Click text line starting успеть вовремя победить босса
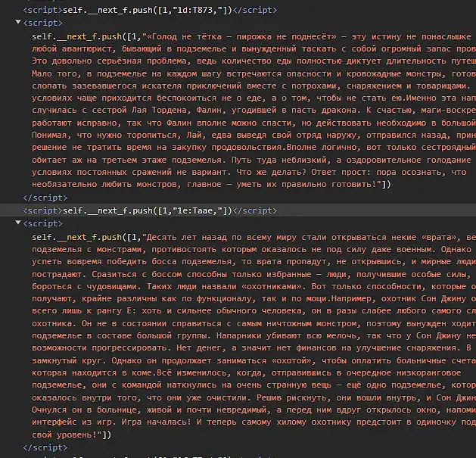 tap(254, 261)
